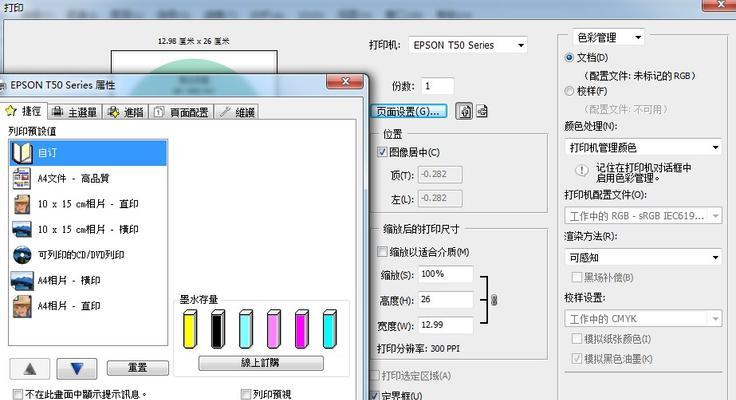
Task: Click the blue move-down arrow button
Action: 77,369
